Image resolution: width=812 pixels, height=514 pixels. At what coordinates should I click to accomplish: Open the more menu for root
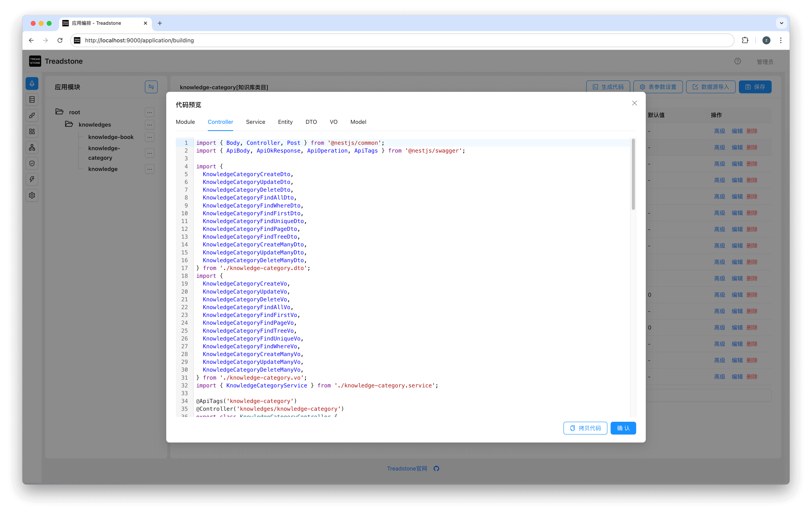click(x=149, y=112)
